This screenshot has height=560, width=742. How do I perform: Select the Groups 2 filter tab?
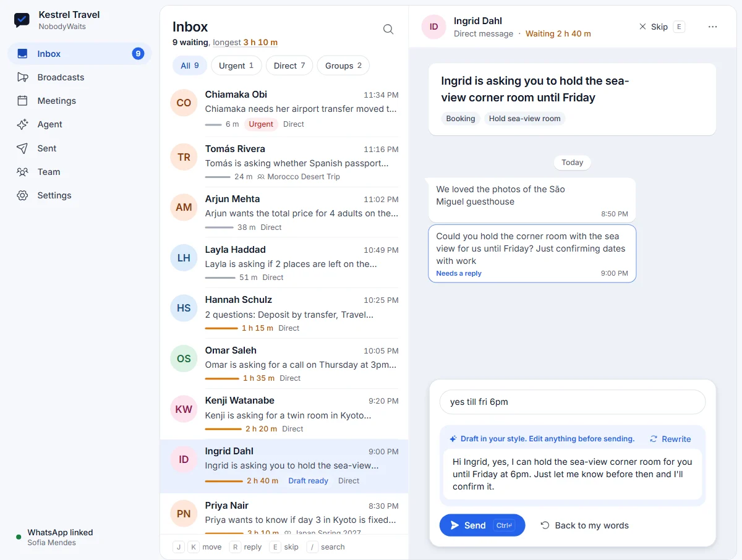point(343,66)
